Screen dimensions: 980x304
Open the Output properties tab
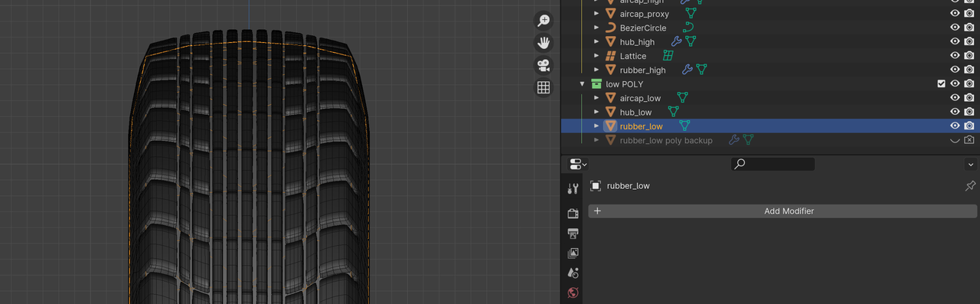(x=573, y=233)
